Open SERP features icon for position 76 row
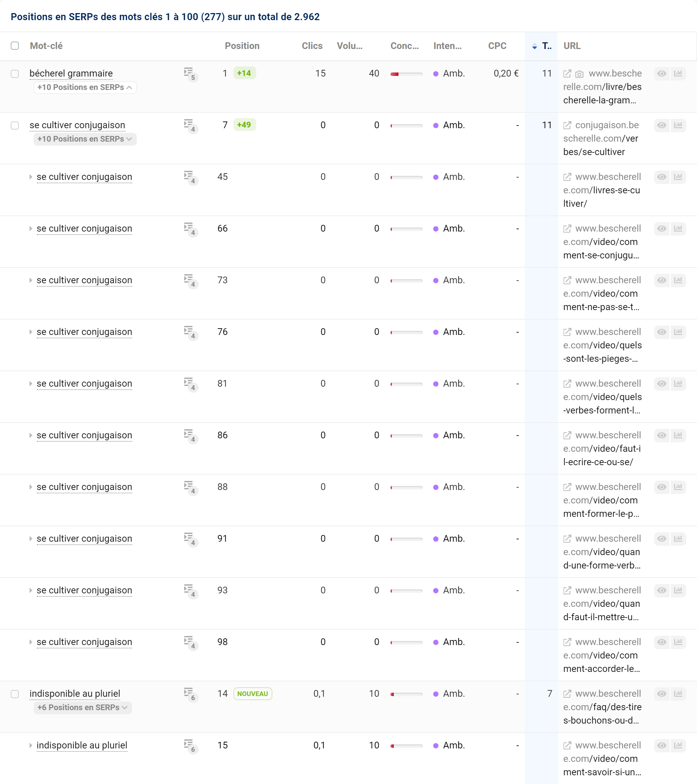This screenshot has width=697, height=784. tap(190, 333)
